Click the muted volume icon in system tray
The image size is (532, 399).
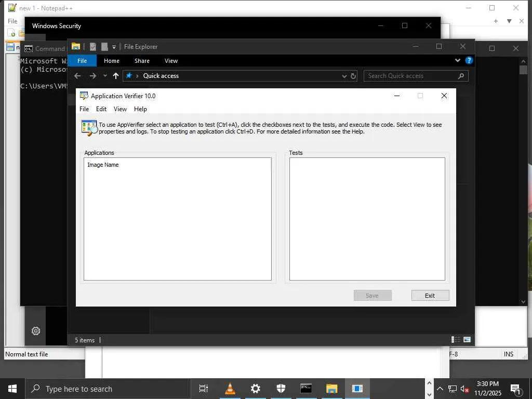pos(464,389)
